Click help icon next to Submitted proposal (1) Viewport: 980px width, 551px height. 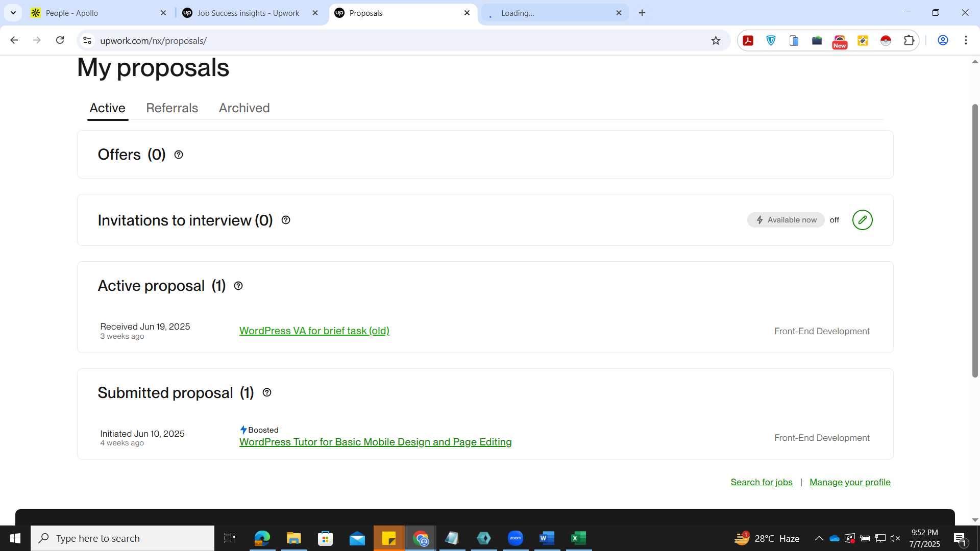[x=267, y=392]
